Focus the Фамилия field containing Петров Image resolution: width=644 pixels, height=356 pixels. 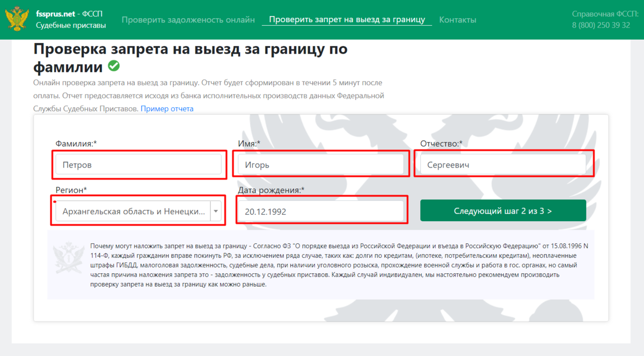point(138,165)
